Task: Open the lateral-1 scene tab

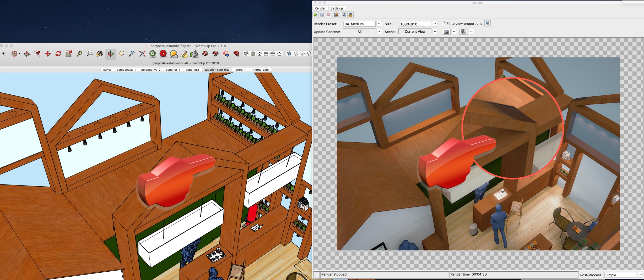Action: tap(240, 70)
